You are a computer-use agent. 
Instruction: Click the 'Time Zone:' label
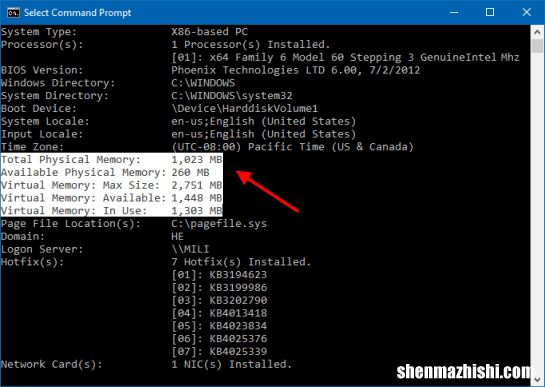click(x=32, y=147)
